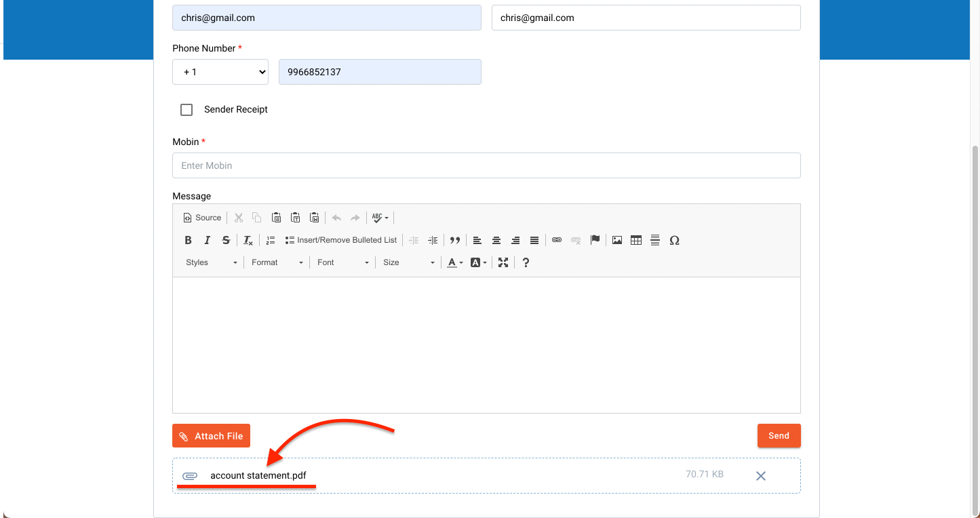Image resolution: width=980 pixels, height=518 pixels.
Task: Center align the message text
Action: [x=496, y=240]
